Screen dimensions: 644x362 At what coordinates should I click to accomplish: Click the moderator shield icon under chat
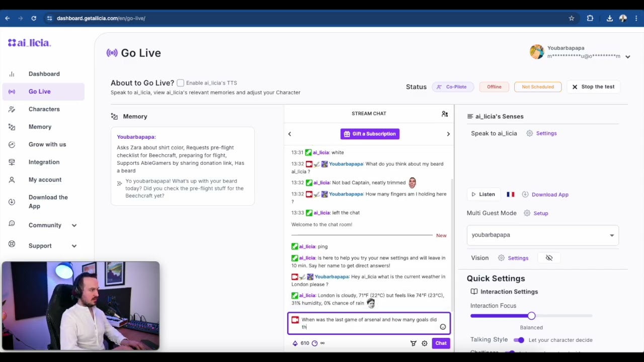tap(414, 343)
